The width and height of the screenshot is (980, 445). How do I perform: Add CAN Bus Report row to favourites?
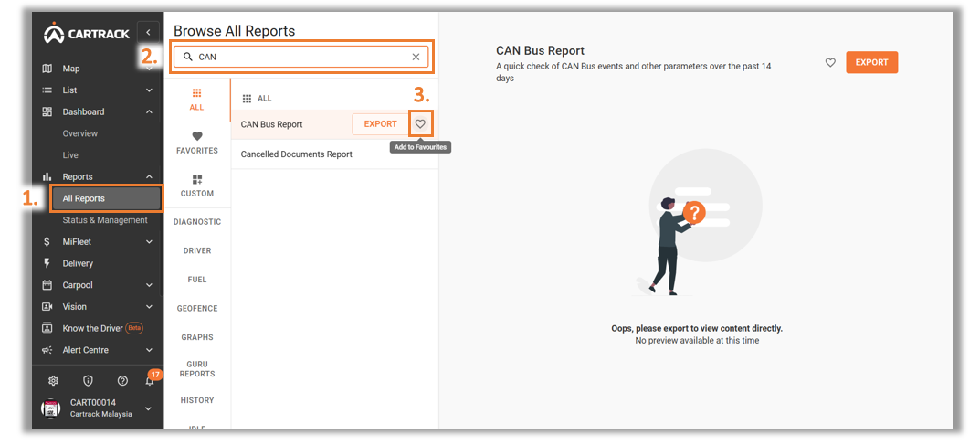pyautogui.click(x=421, y=123)
